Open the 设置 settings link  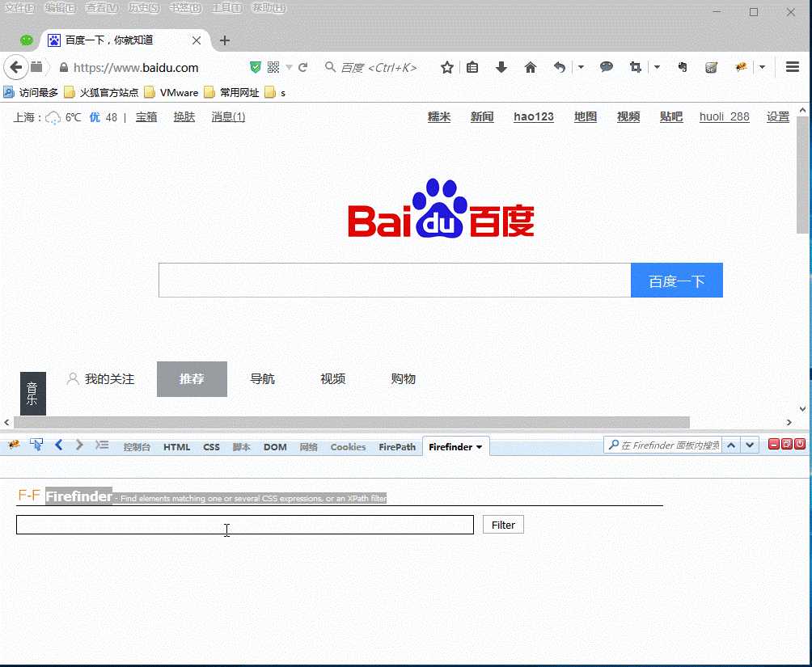click(778, 117)
